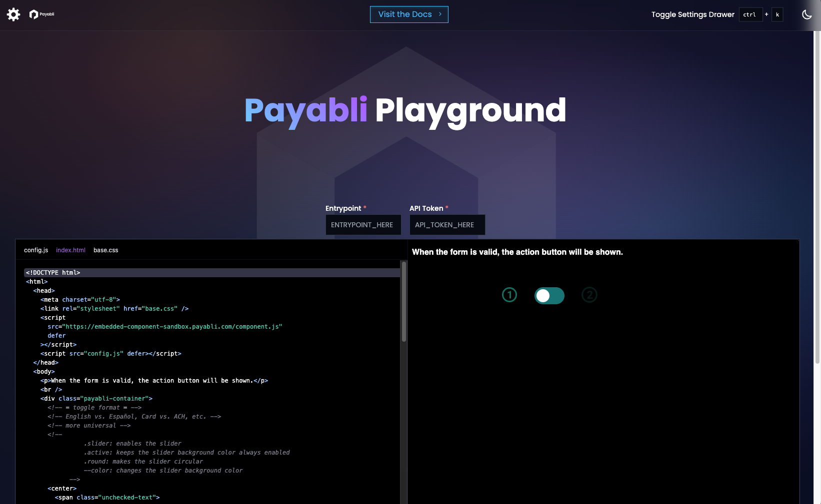
Task: Select the numbered circle 2 in preview
Action: click(x=589, y=295)
